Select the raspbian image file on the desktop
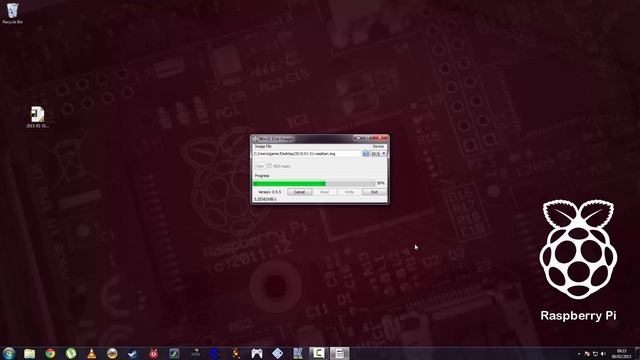This screenshot has height=360, width=640. [38, 117]
